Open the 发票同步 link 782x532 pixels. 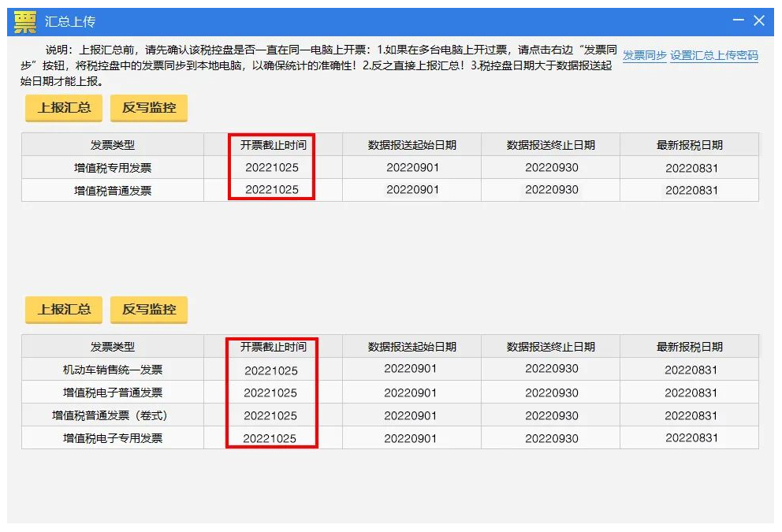pos(644,56)
